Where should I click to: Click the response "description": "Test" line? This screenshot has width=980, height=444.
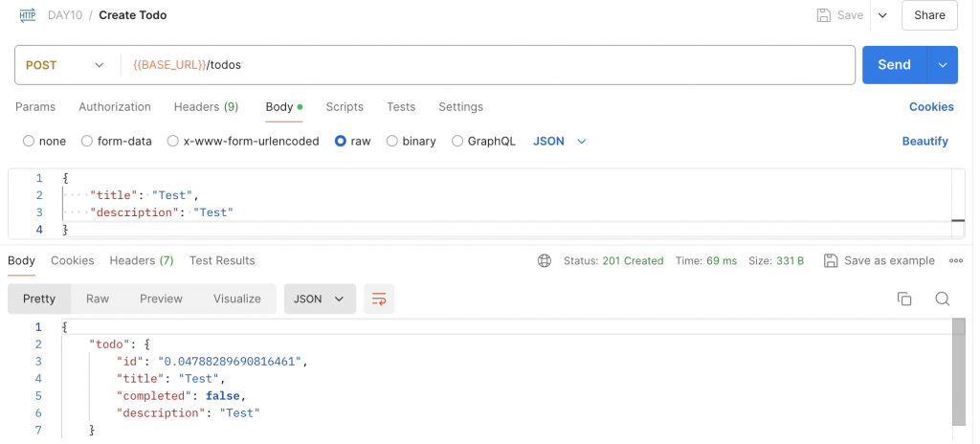(x=189, y=413)
